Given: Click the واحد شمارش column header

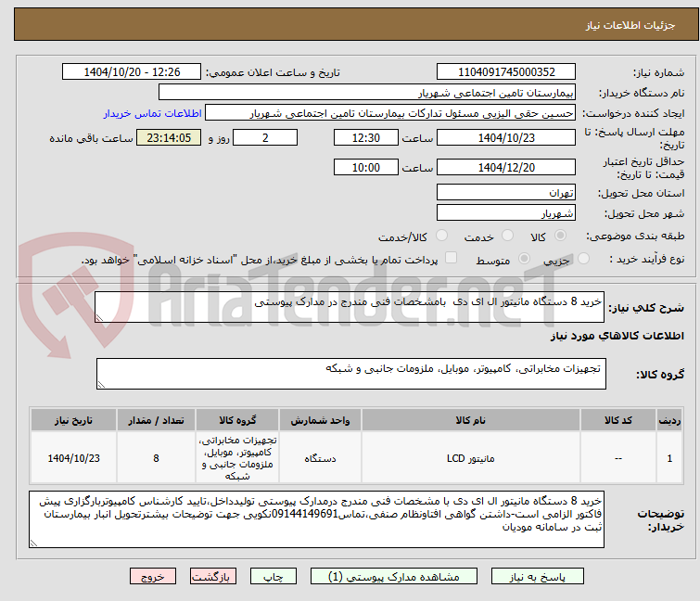Looking at the screenshot, I should (x=320, y=420).
